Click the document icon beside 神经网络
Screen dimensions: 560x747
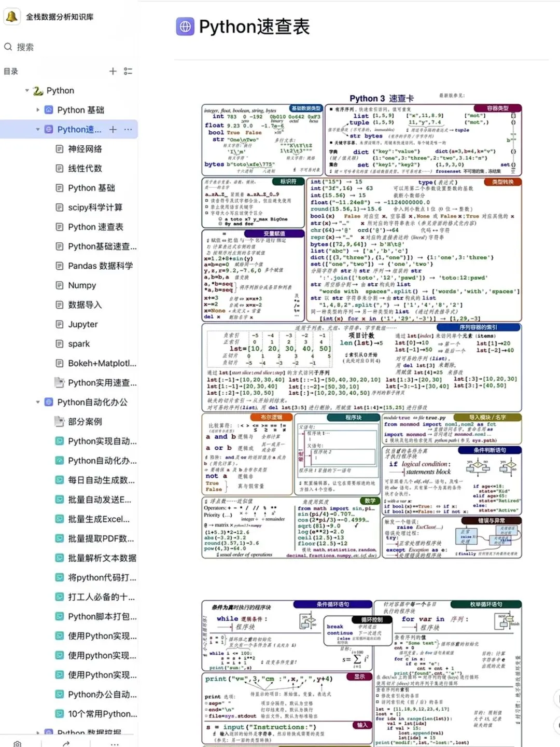click(60, 149)
